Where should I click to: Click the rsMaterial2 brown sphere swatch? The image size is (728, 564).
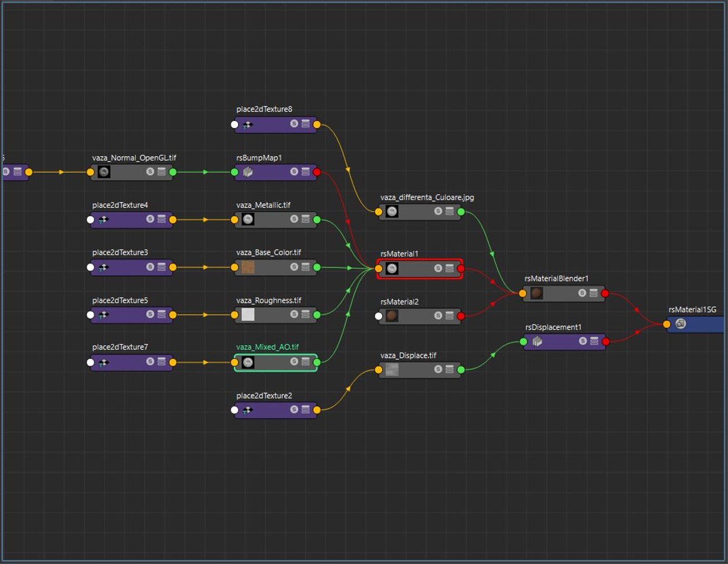coord(392,316)
